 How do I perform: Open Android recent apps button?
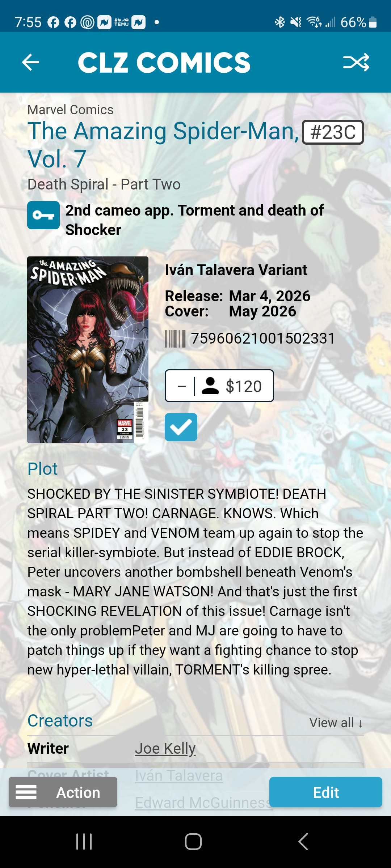[84, 842]
